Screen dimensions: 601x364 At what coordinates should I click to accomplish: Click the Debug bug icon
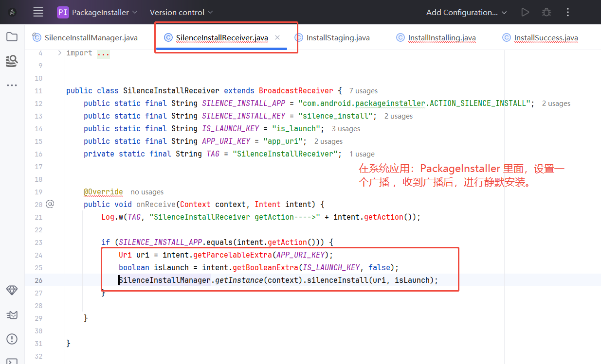[546, 12]
